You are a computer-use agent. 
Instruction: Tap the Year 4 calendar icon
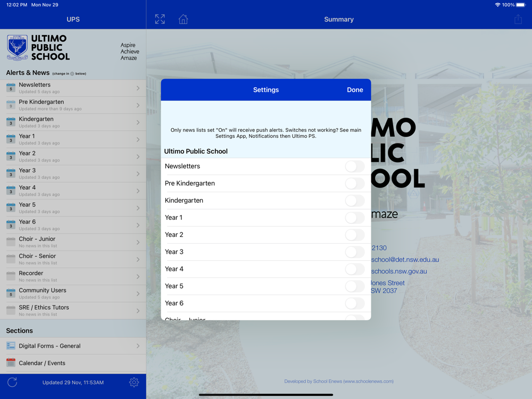point(11,190)
